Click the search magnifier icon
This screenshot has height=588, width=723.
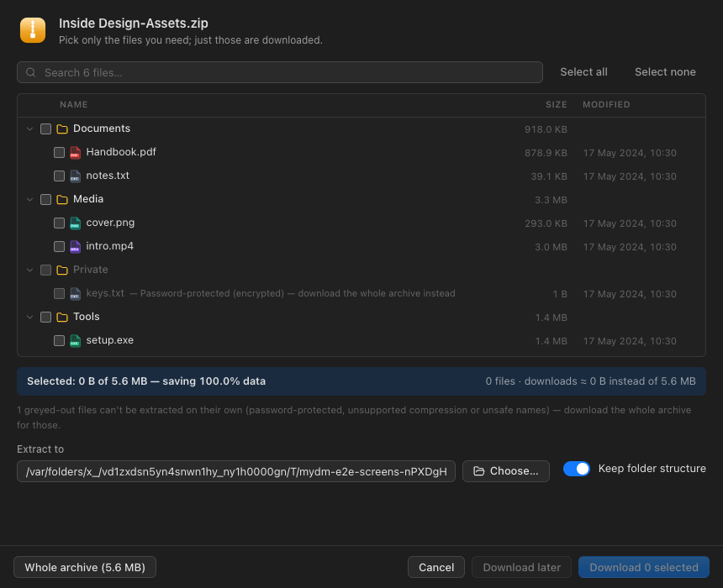click(31, 72)
